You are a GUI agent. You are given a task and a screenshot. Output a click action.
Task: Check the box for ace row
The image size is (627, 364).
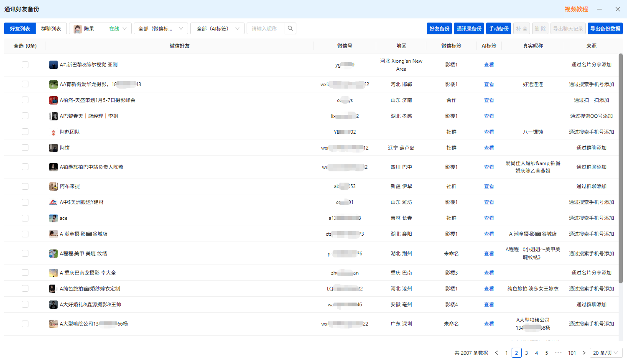(x=25, y=218)
